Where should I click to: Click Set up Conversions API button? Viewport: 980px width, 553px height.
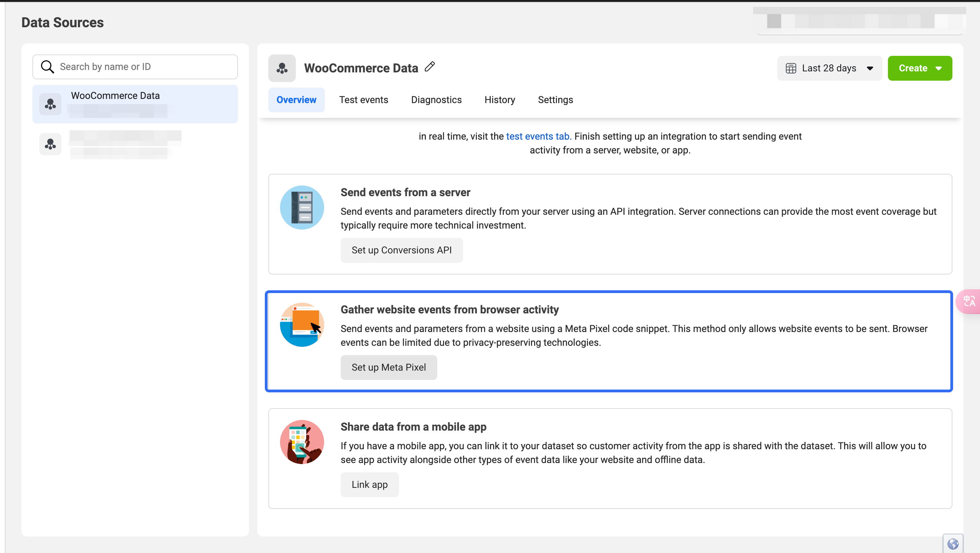[x=401, y=250]
